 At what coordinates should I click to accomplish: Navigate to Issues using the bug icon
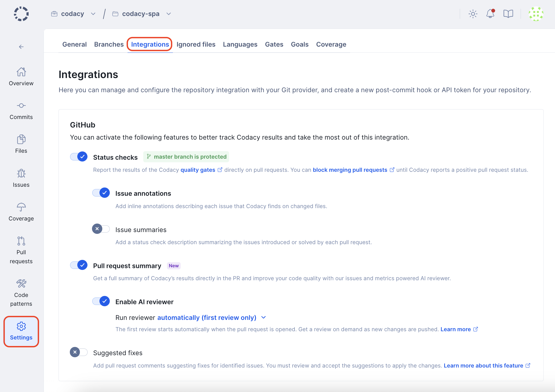21,178
